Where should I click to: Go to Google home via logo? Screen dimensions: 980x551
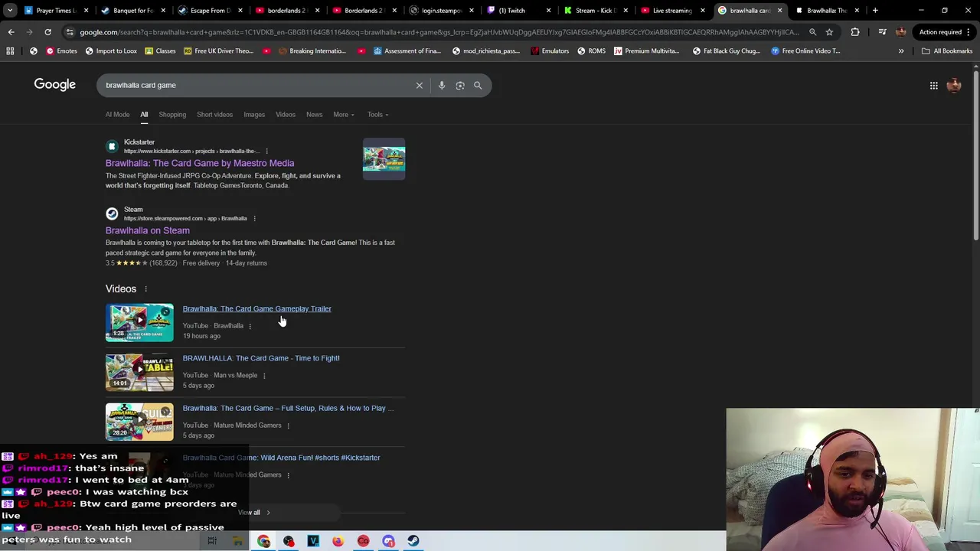54,84
